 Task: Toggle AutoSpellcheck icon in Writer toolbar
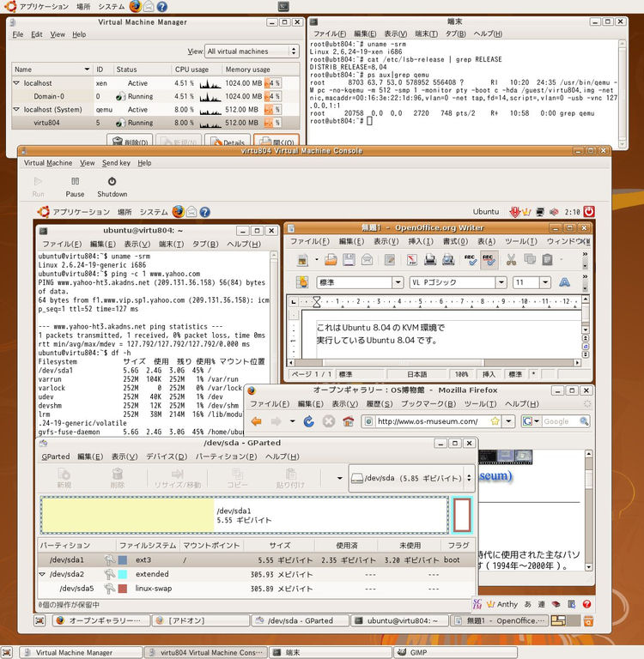489,260
